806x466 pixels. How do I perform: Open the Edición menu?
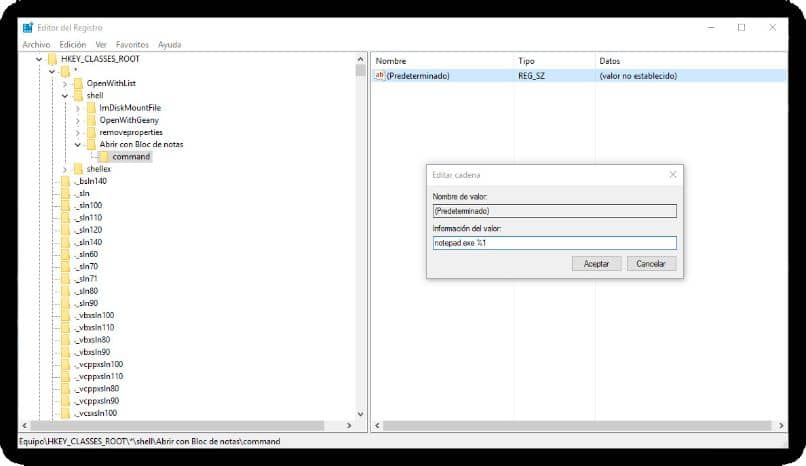72,45
